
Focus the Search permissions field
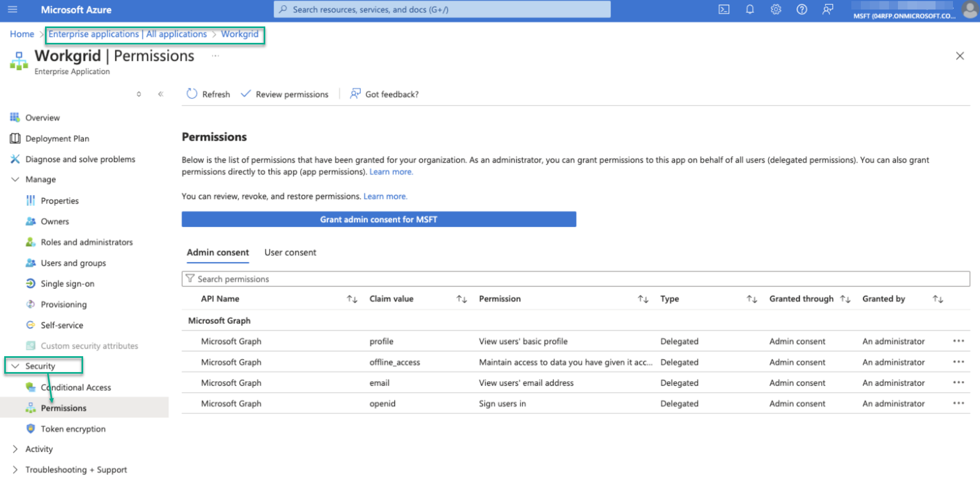click(x=576, y=279)
